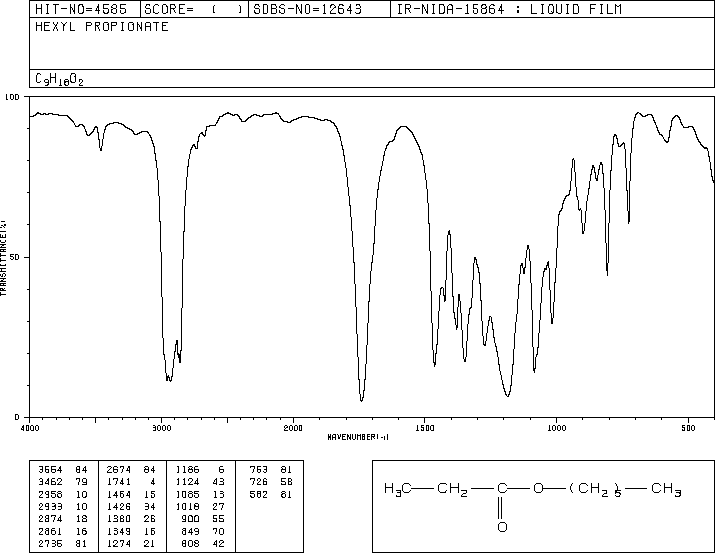Click the 1464 wavenumber in peak table
The width and height of the screenshot is (715, 553).
click(x=119, y=494)
